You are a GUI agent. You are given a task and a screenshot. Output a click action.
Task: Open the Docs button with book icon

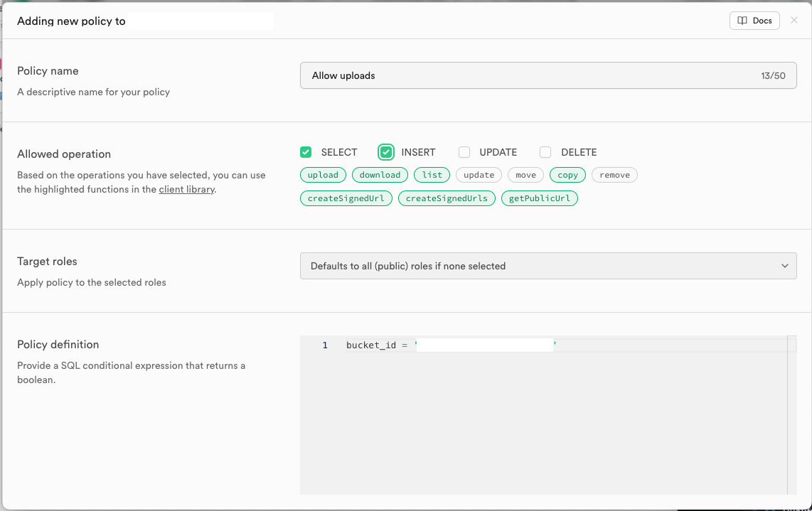tap(754, 21)
